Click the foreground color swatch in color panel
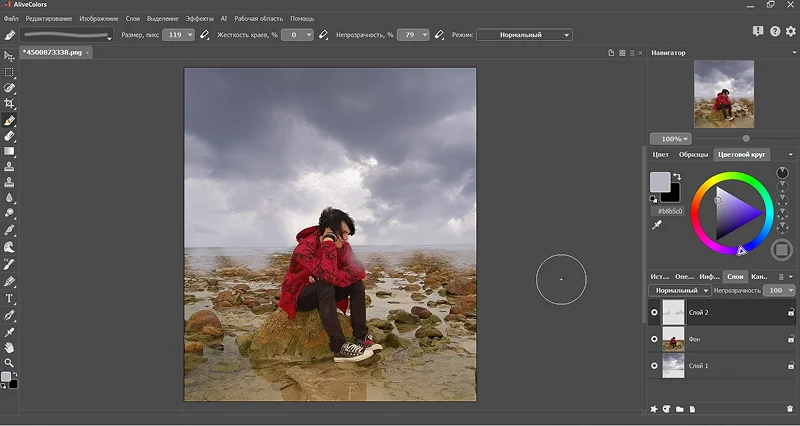The image size is (800, 426). point(660,182)
